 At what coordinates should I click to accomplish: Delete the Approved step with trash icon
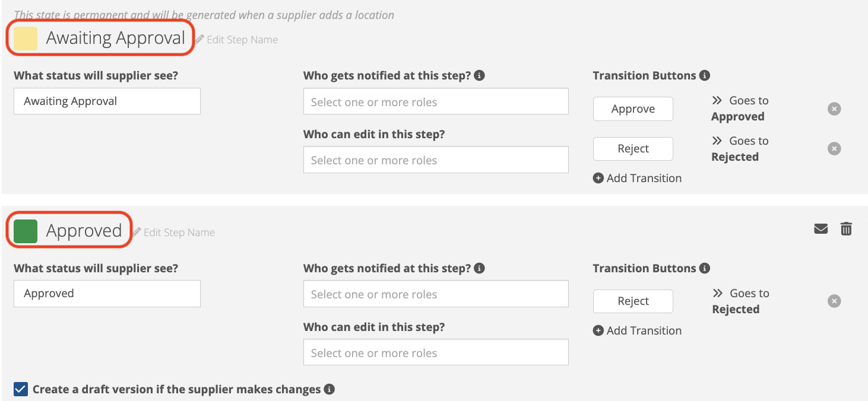[846, 228]
